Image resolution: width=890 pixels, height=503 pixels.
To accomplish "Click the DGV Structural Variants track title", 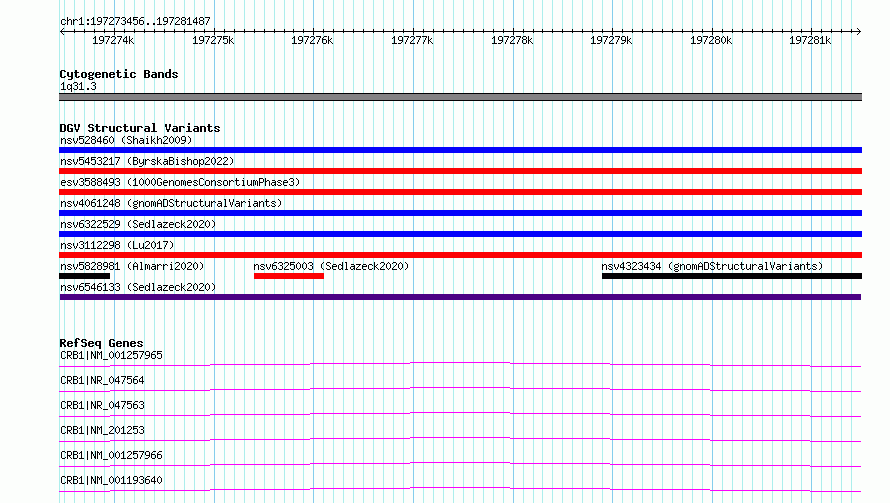I will point(140,128).
